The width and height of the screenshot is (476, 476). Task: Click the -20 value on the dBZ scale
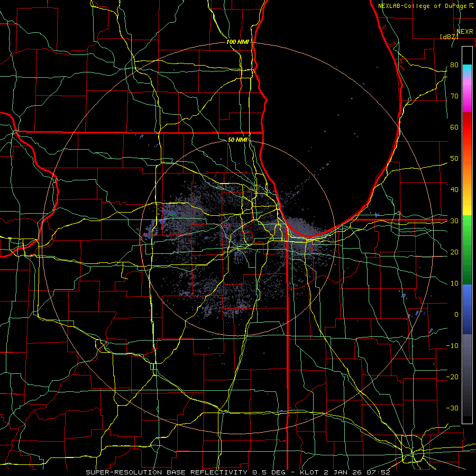click(452, 377)
